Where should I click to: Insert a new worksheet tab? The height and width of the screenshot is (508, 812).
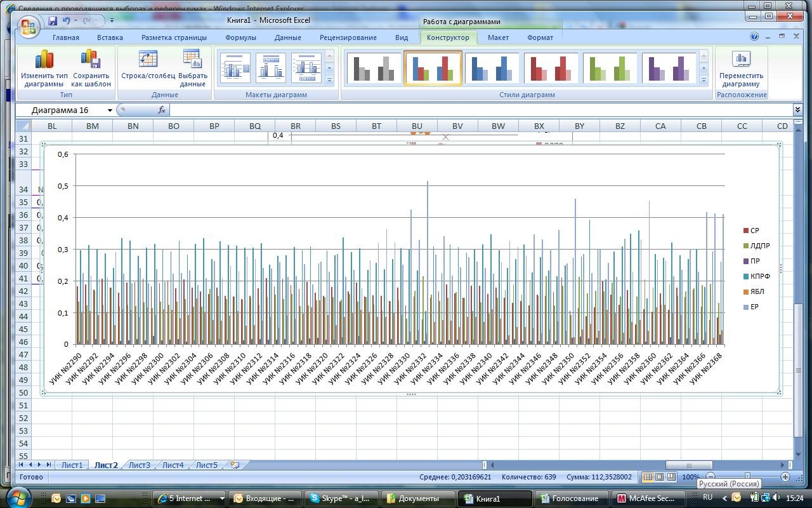click(235, 465)
